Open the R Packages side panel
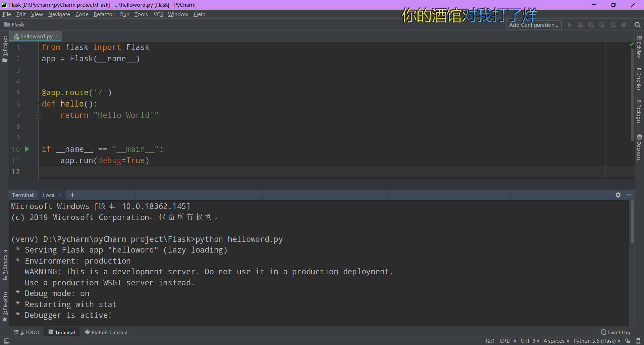 tap(639, 112)
